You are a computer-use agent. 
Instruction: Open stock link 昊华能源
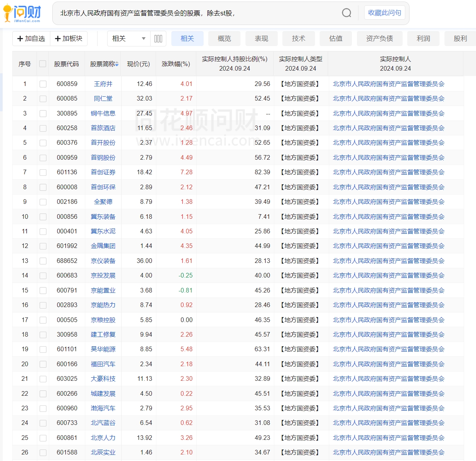click(103, 349)
